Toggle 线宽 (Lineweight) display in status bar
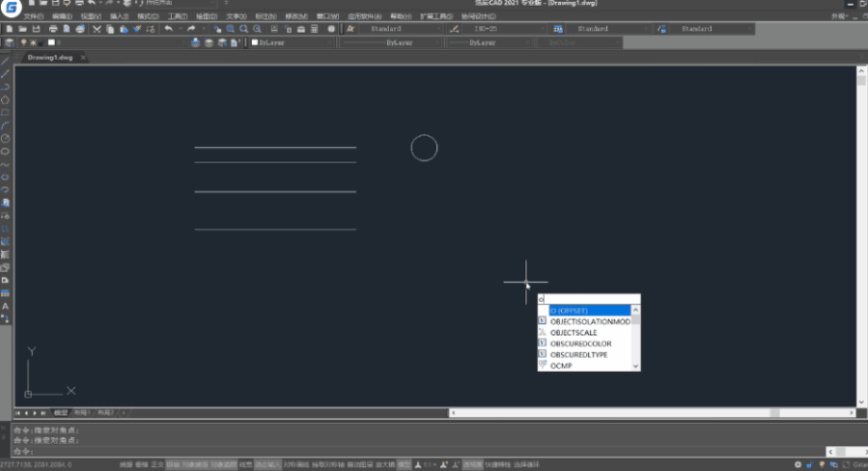Screen dimensions: 868x471 coord(246,464)
